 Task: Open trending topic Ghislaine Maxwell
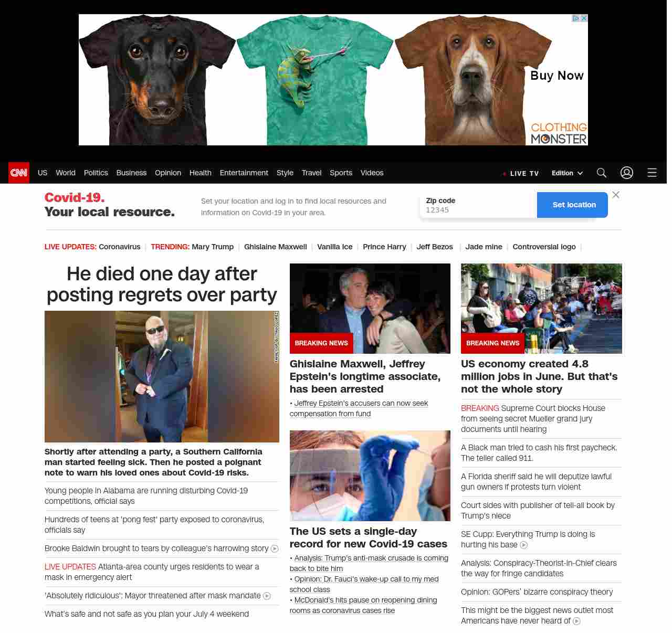[275, 247]
